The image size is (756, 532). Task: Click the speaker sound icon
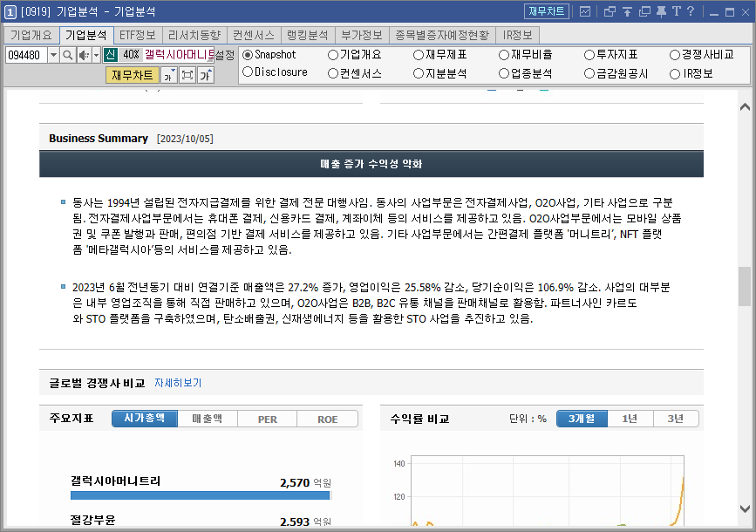click(84, 56)
